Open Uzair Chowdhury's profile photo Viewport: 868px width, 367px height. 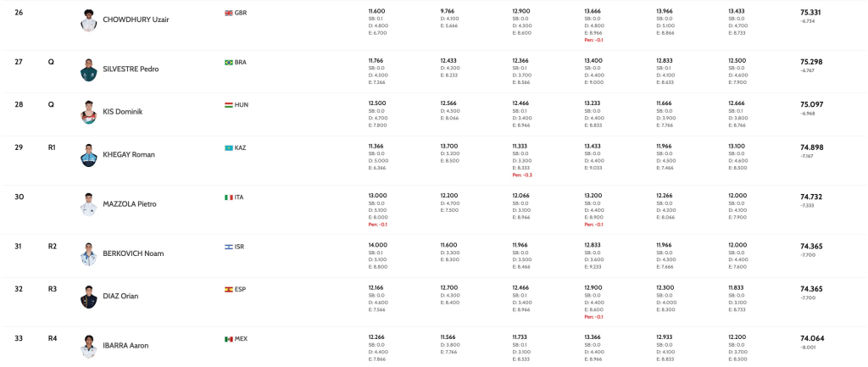[x=89, y=20]
